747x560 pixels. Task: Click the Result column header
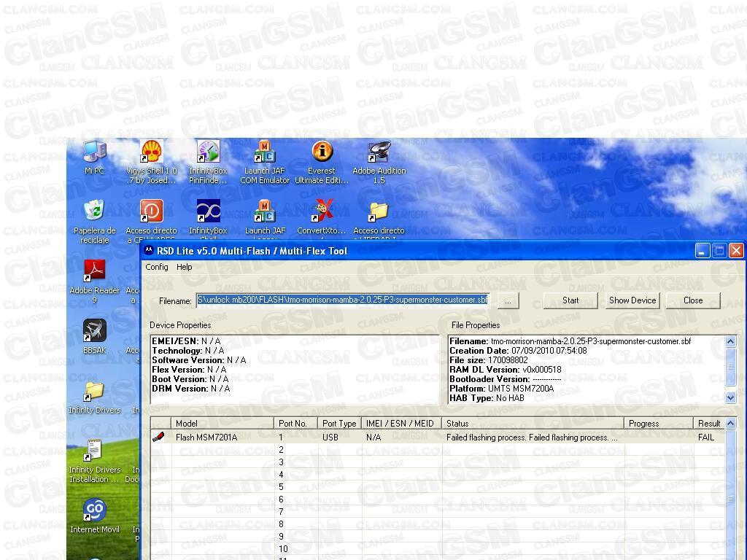tap(709, 424)
